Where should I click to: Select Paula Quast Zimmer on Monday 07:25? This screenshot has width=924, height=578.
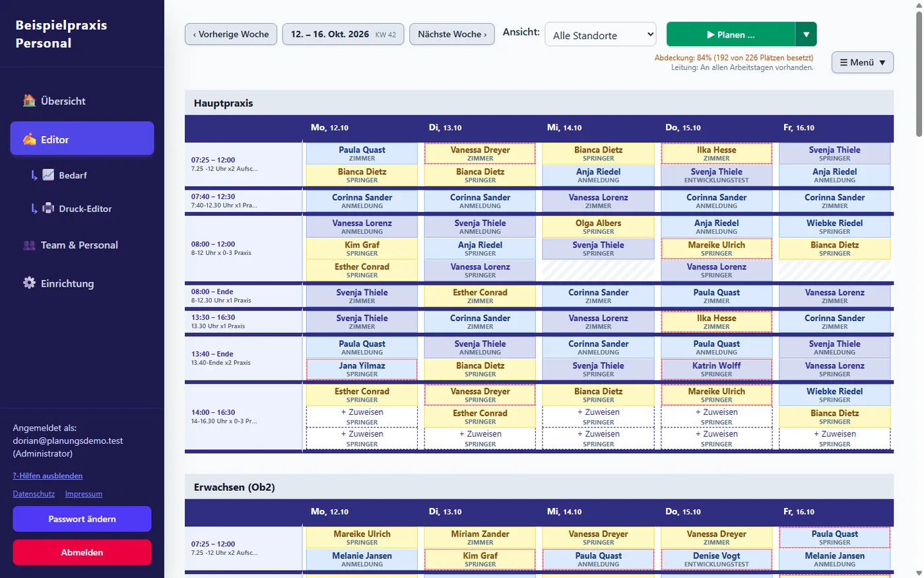click(362, 153)
